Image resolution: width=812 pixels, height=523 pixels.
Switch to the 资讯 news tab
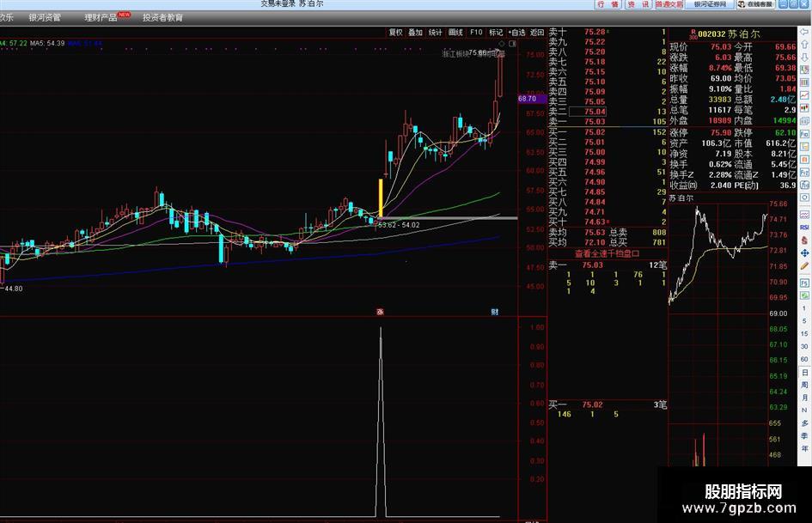coord(638,4)
